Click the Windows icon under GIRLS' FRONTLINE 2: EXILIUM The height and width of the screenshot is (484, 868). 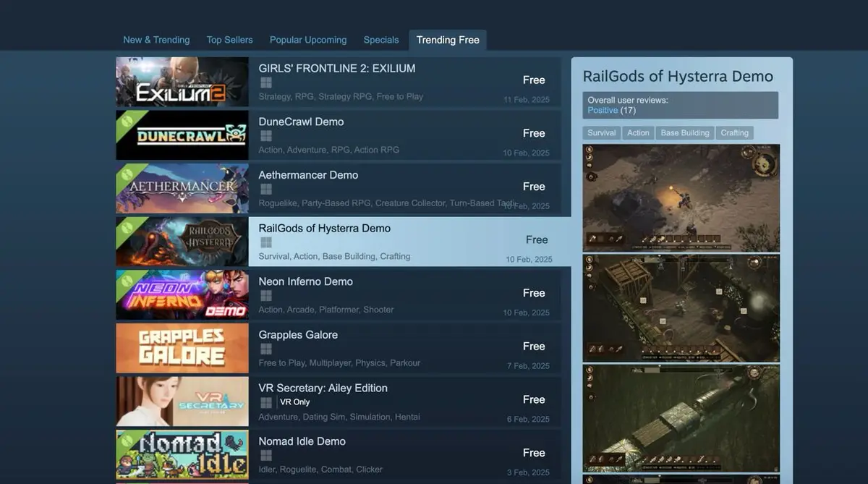point(265,82)
